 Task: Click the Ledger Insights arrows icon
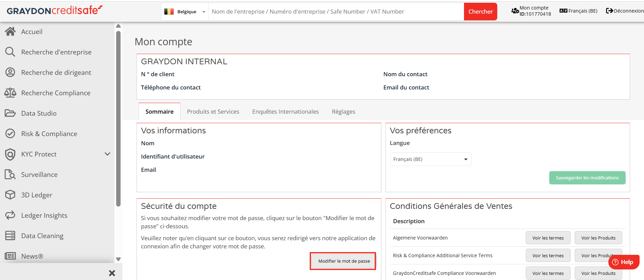pyautogui.click(x=10, y=215)
